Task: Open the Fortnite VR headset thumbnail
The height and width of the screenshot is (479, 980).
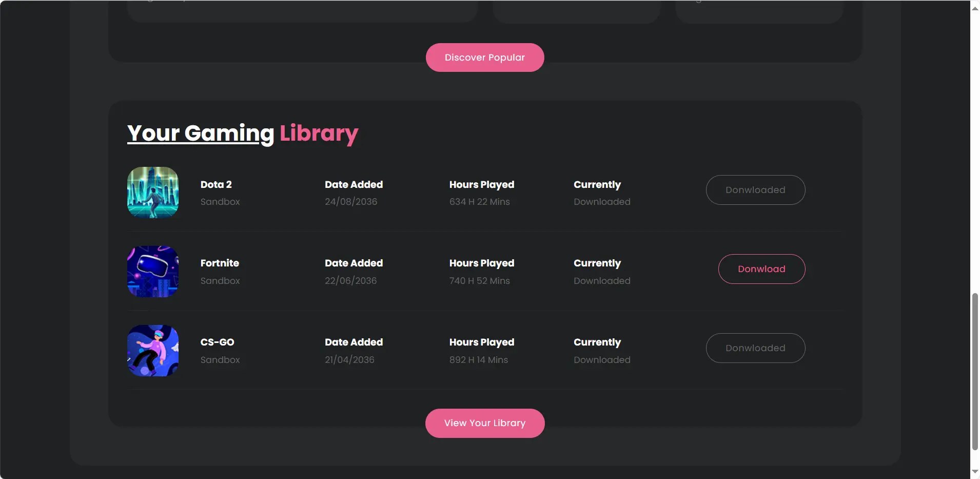Action: [153, 272]
